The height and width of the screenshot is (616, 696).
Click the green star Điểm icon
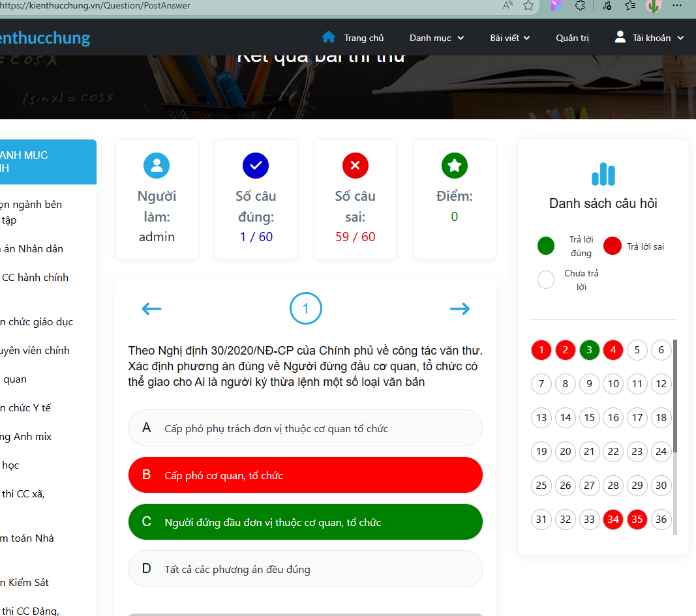454,166
